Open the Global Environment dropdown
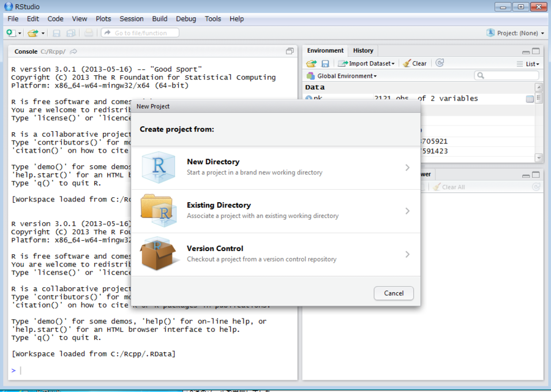The height and width of the screenshot is (392, 551). (342, 76)
